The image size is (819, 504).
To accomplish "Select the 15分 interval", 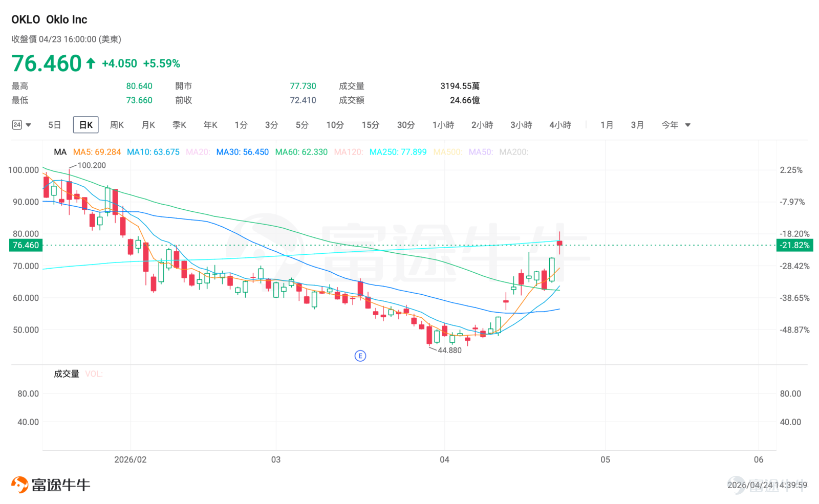I will pyautogui.click(x=371, y=125).
